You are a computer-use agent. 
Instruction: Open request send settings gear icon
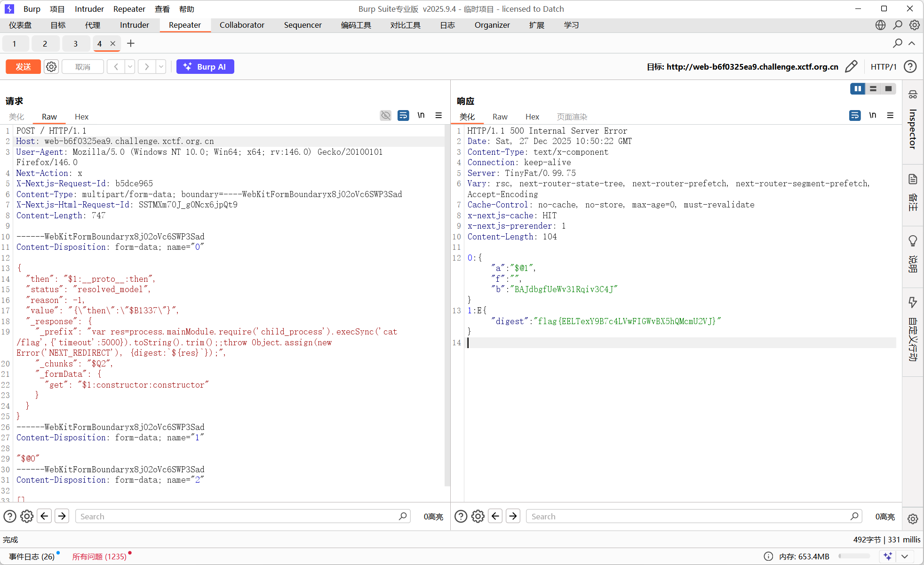point(51,66)
